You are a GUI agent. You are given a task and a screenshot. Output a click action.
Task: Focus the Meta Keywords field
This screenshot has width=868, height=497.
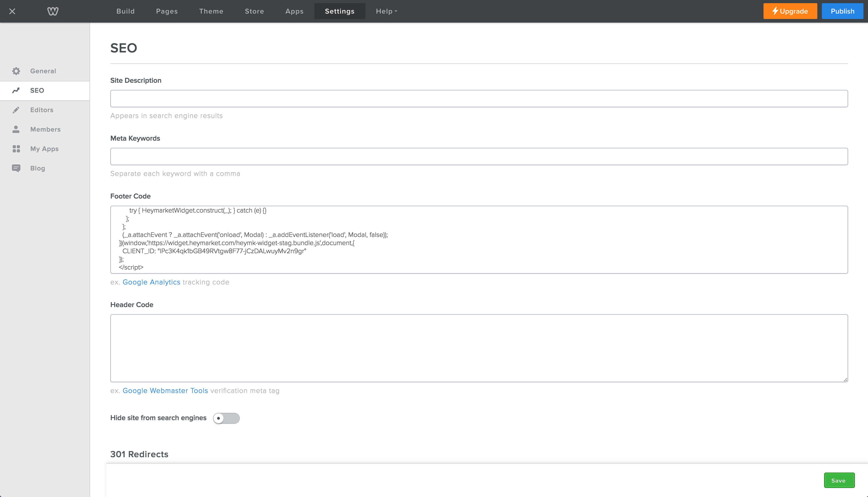[479, 157]
